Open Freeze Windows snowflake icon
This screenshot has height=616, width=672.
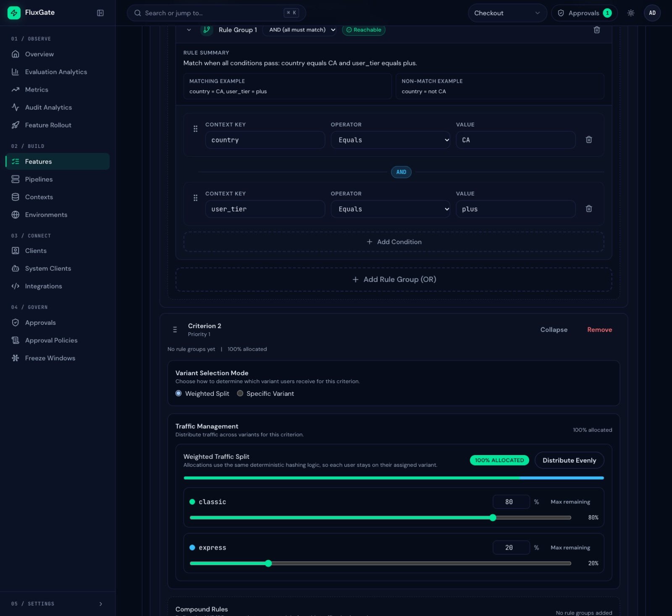(16, 358)
